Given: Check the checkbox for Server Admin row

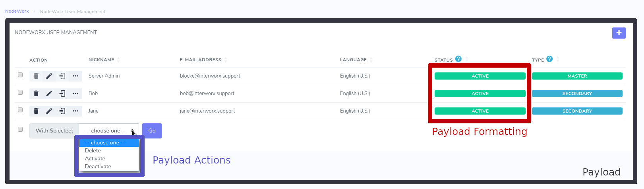Looking at the screenshot, I should (x=20, y=75).
